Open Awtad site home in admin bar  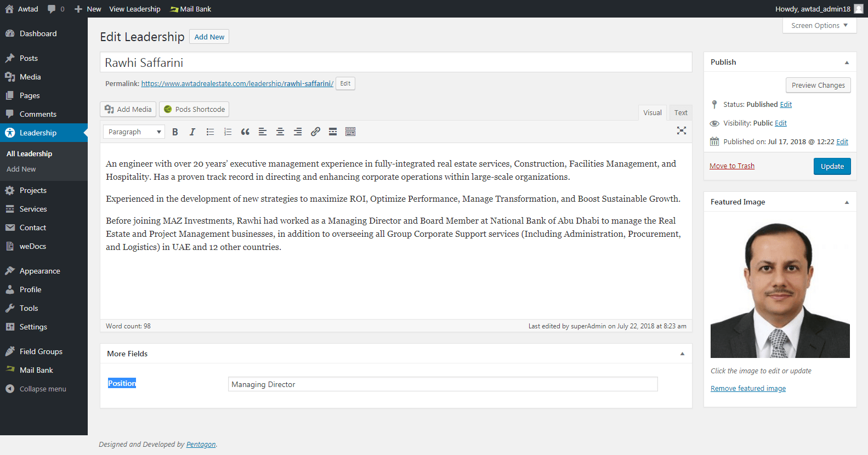pos(22,9)
